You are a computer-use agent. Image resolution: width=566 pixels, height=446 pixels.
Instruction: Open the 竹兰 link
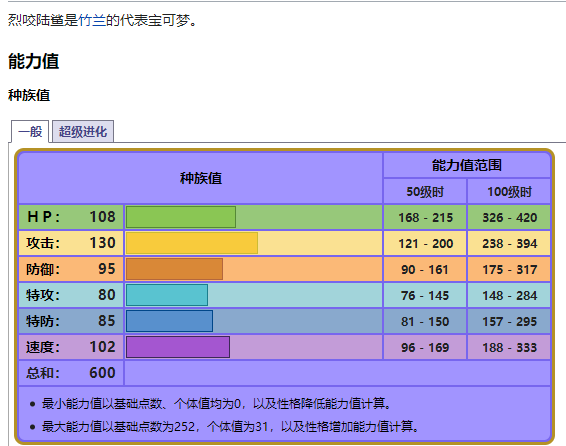pos(92,20)
